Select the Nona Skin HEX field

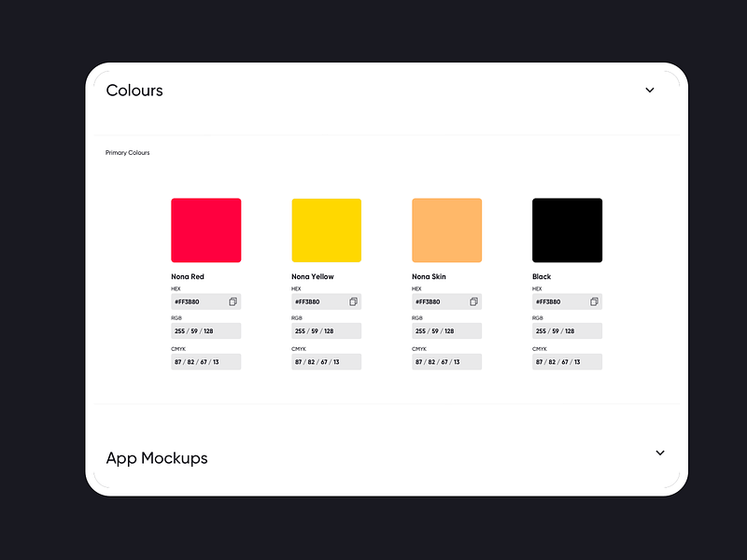447,301
